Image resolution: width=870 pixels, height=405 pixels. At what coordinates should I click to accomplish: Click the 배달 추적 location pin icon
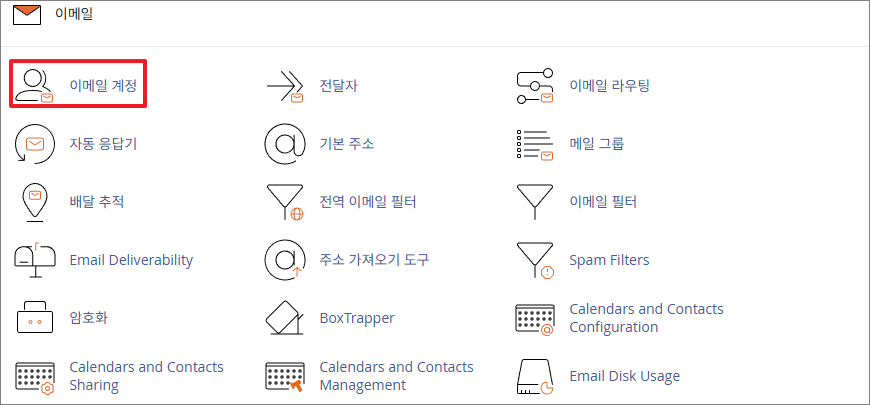(34, 202)
